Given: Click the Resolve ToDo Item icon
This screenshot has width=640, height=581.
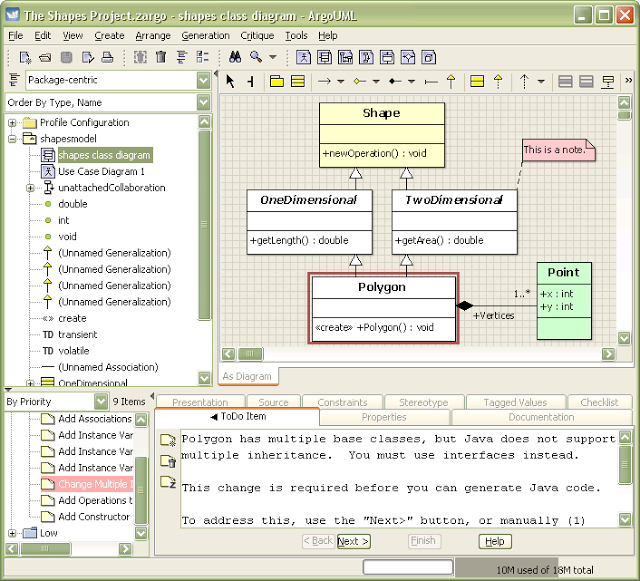Looking at the screenshot, I should point(168,461).
